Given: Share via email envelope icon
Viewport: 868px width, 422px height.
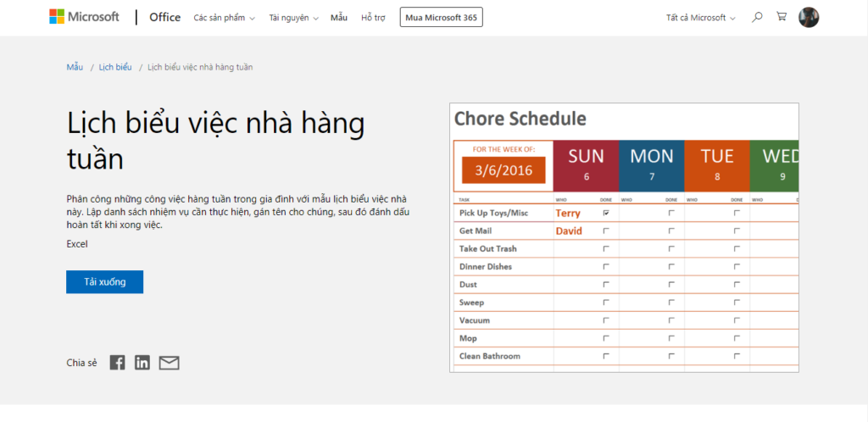Looking at the screenshot, I should (170, 363).
